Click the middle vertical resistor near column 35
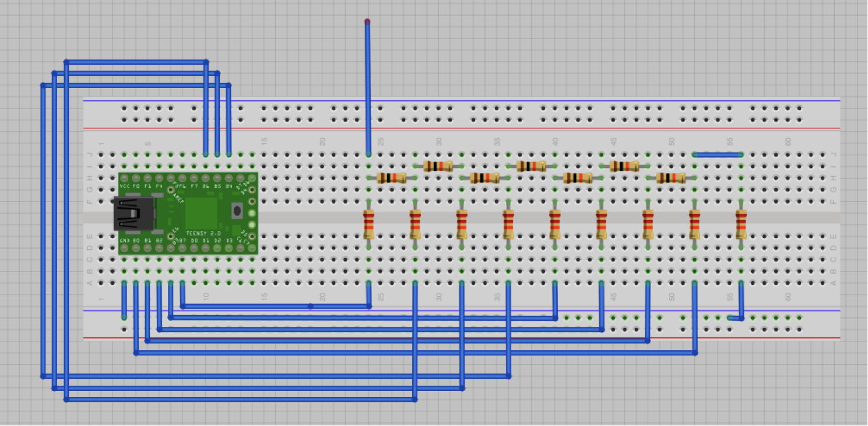 click(x=507, y=225)
